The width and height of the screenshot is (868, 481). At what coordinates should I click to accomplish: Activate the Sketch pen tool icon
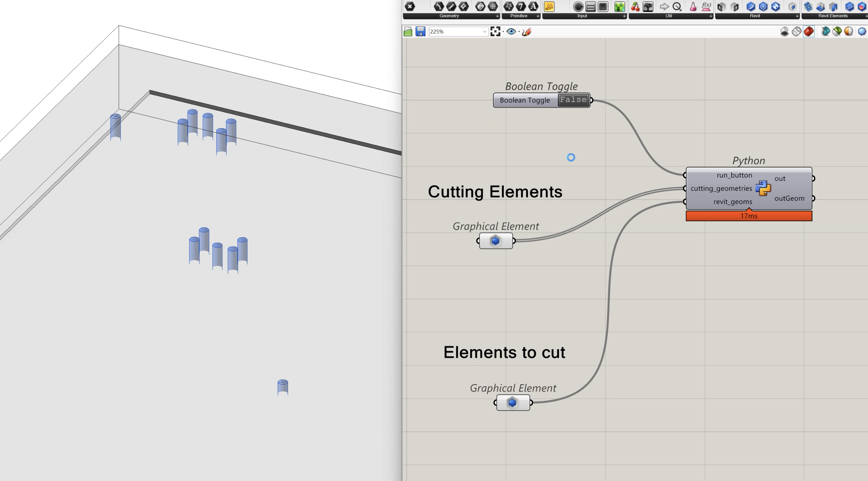click(527, 31)
